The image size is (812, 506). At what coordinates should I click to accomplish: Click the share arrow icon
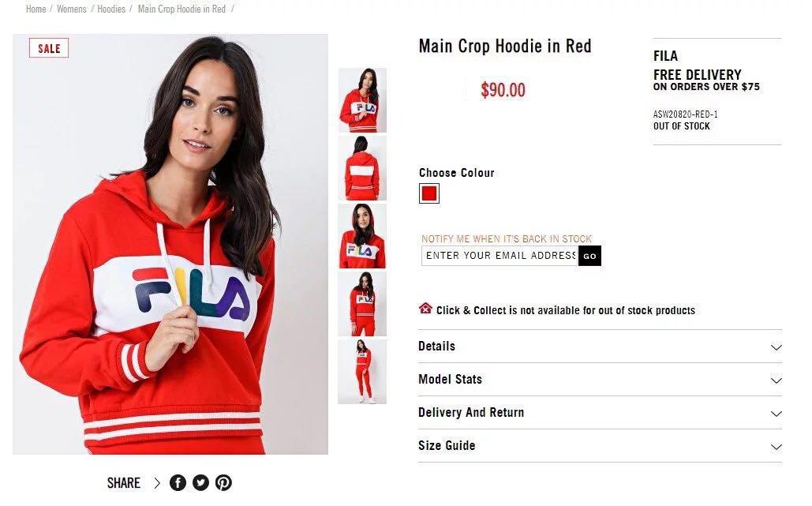point(157,483)
